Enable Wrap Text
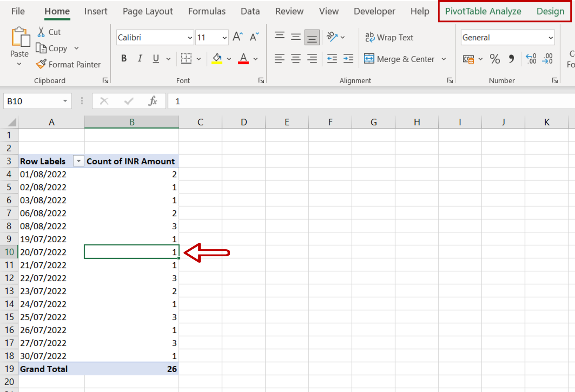This screenshot has width=575, height=392. 390,37
